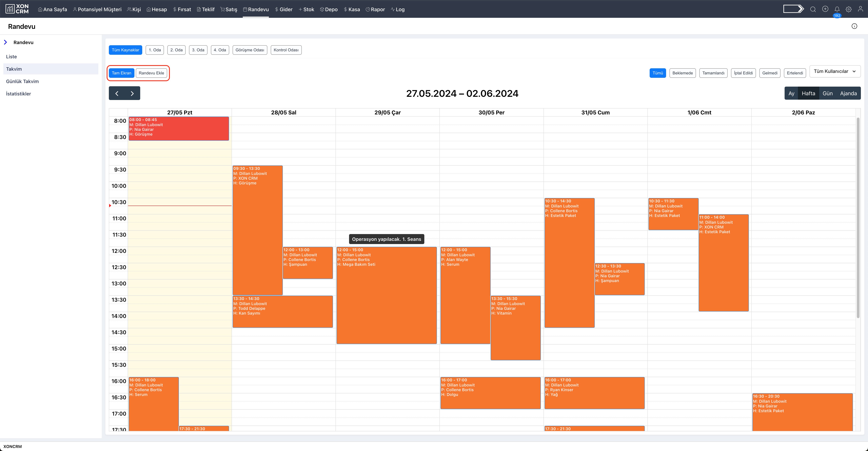Click the plus circle add icon
The image size is (868, 451).
(x=825, y=9)
